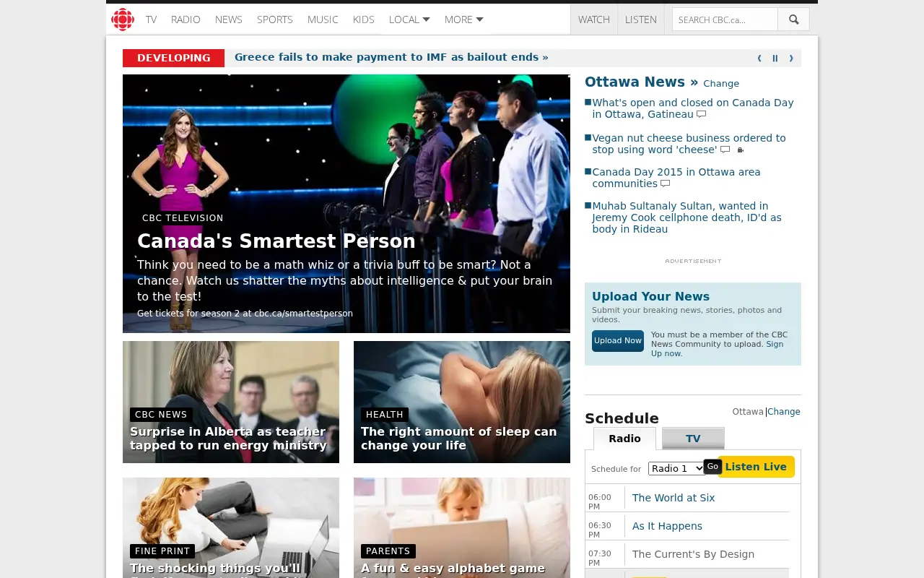This screenshot has width=924, height=578.
Task: Switch to the Radio schedule tab
Action: [624, 439]
